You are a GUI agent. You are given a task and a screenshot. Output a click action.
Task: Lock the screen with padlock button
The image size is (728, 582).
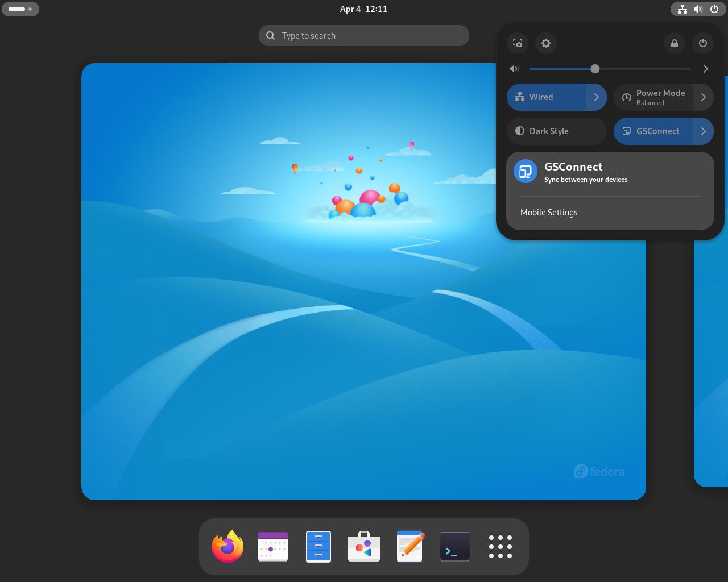675,43
